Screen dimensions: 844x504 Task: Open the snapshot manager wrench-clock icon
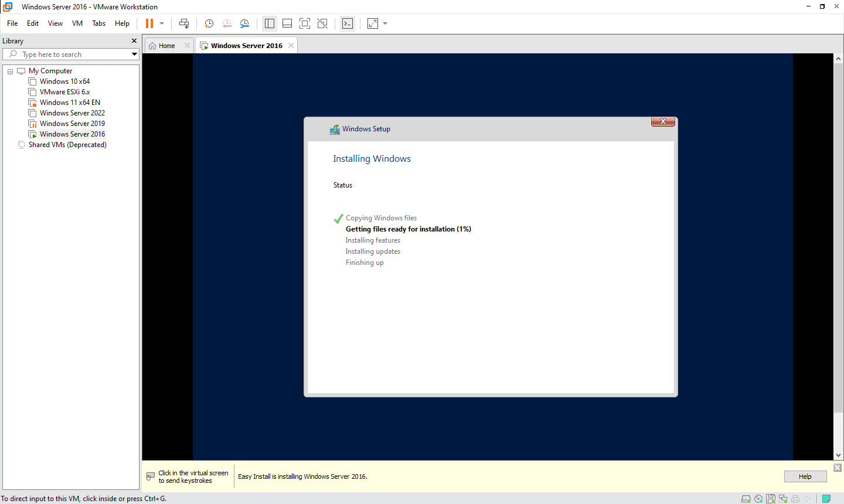tap(244, 23)
